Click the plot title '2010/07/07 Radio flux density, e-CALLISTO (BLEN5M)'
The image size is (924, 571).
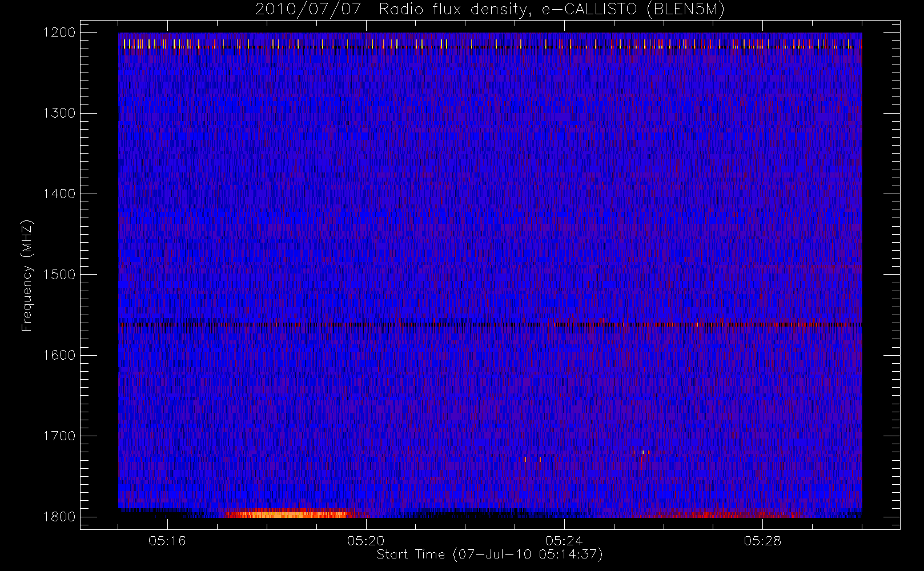click(x=489, y=9)
